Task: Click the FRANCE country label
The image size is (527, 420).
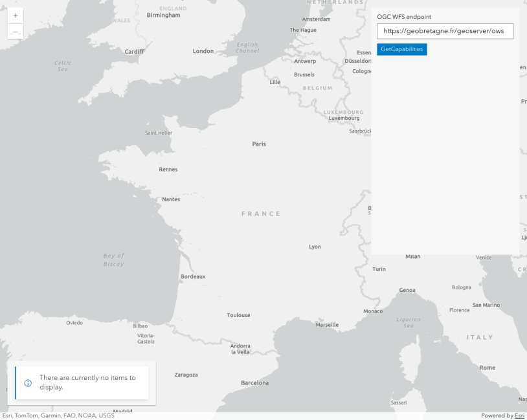Action: (x=261, y=214)
